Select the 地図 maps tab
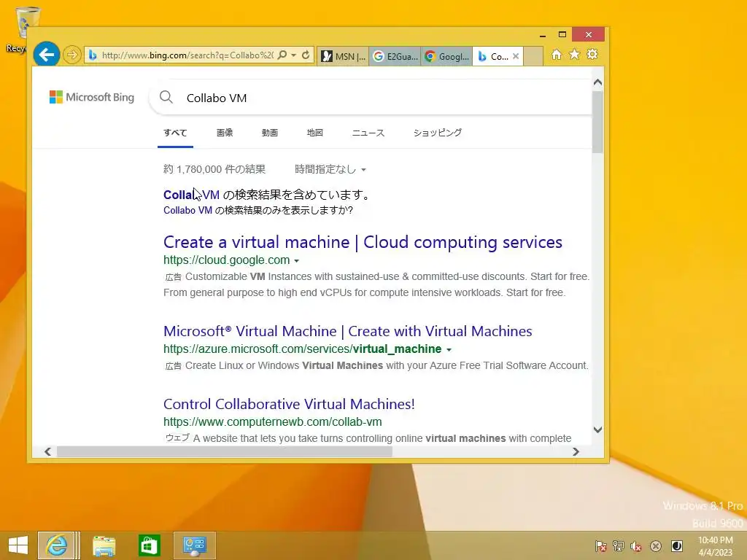 tap(315, 133)
